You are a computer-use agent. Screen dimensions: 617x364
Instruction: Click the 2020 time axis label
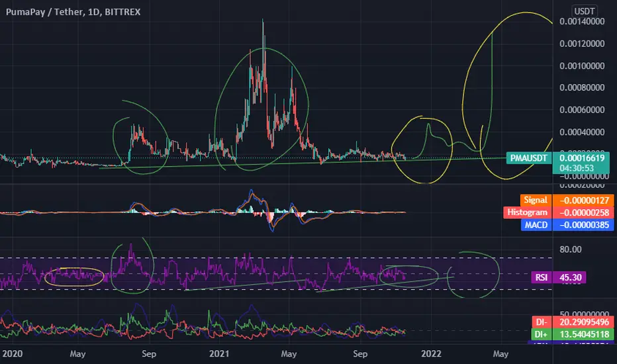pyautogui.click(x=12, y=354)
